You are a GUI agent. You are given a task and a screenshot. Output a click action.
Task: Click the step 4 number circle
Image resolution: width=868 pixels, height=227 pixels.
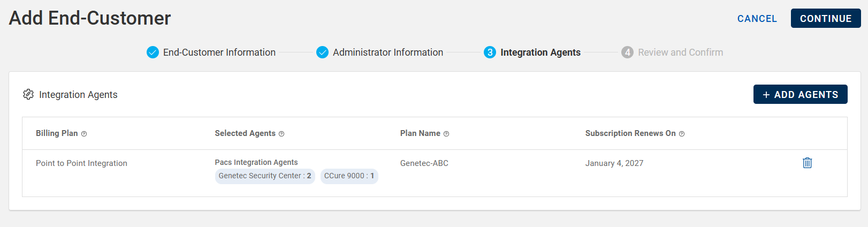627,52
